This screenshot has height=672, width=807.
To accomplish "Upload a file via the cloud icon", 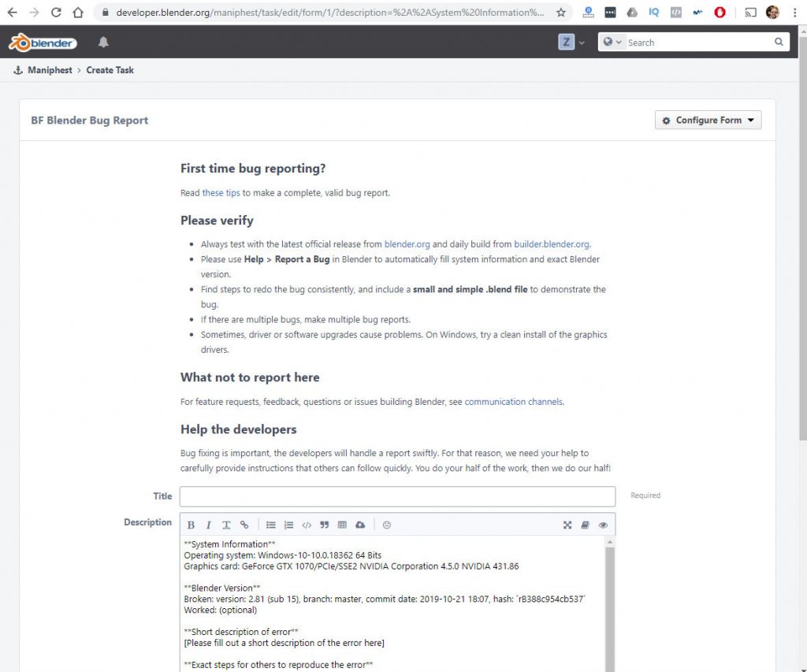I will coord(360,525).
